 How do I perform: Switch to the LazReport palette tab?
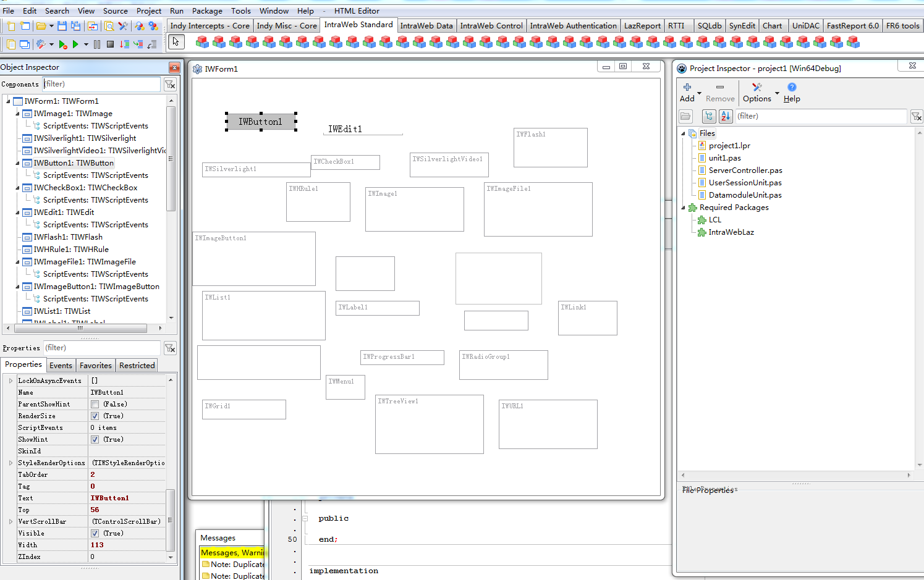[642, 25]
